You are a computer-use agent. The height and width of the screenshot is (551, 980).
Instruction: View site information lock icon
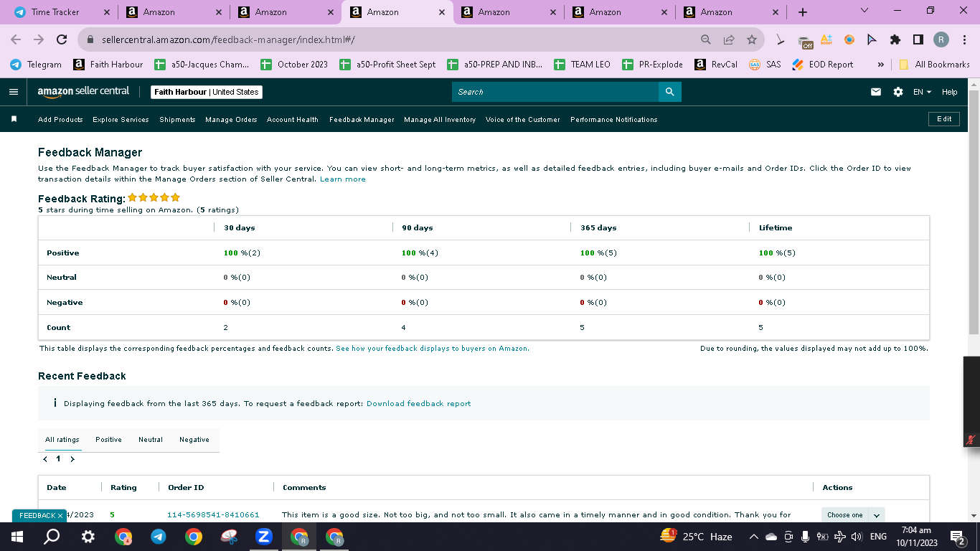(90, 40)
